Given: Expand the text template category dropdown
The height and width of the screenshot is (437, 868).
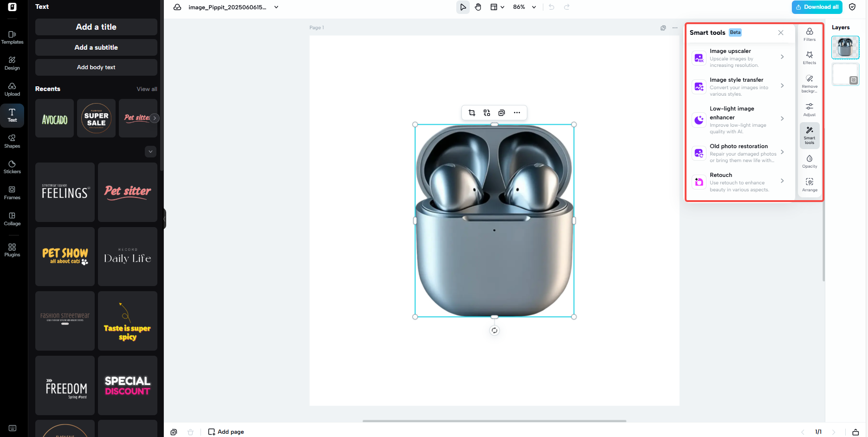Looking at the screenshot, I should click(x=150, y=151).
